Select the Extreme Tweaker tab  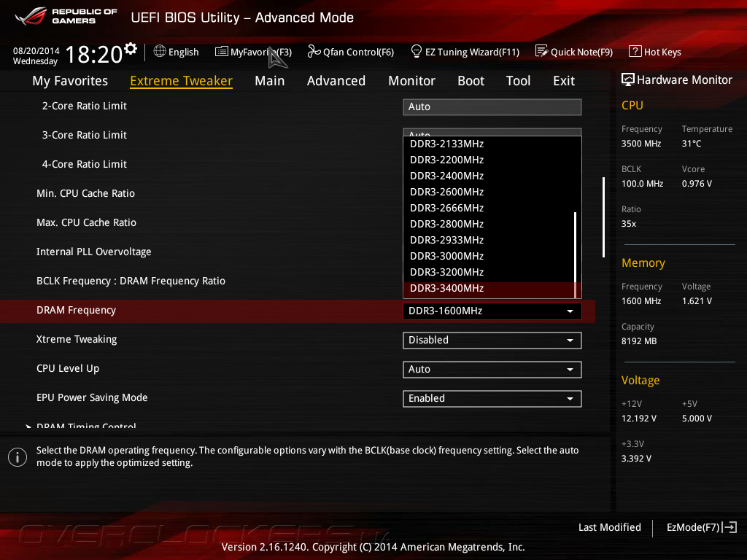[x=181, y=81]
